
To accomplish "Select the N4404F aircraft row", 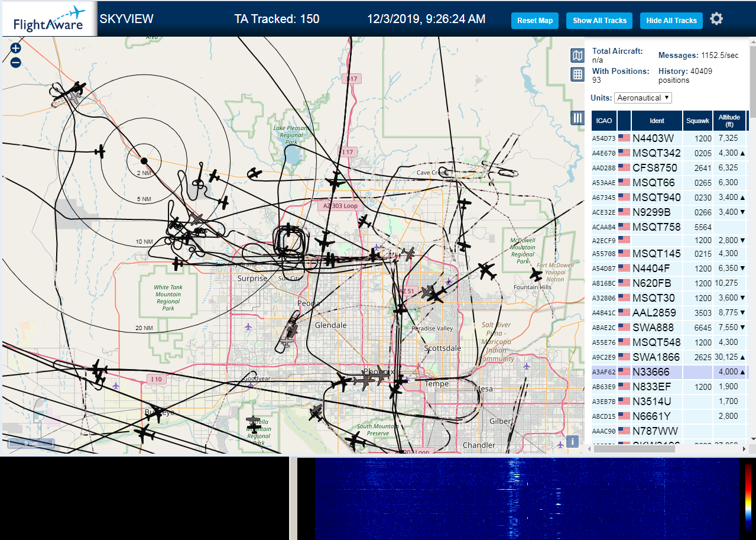I will [670, 269].
